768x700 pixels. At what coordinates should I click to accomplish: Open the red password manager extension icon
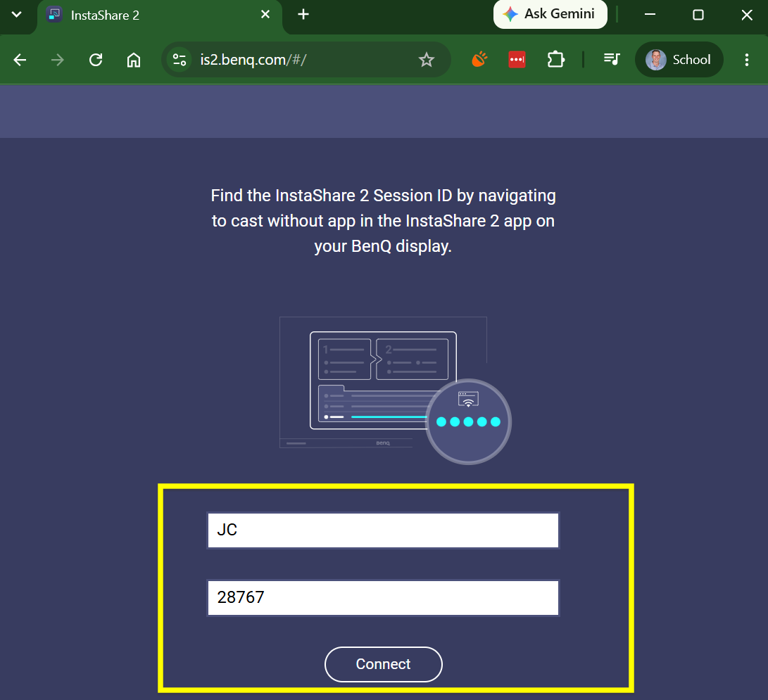(517, 60)
